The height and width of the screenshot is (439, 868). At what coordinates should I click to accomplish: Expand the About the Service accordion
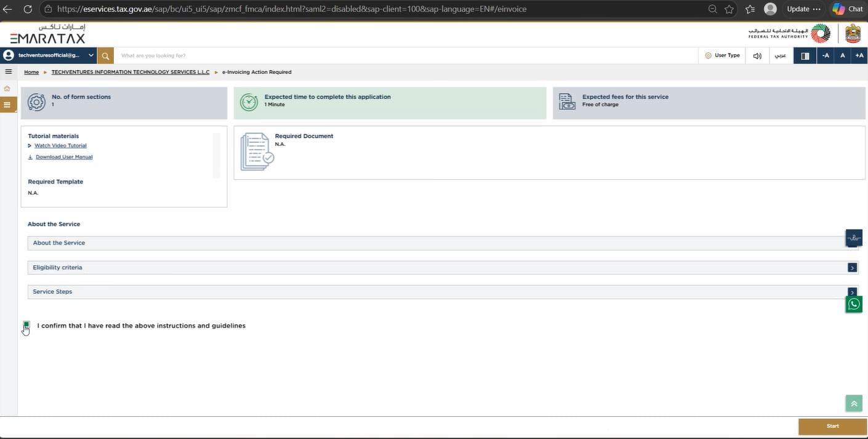[x=443, y=243]
